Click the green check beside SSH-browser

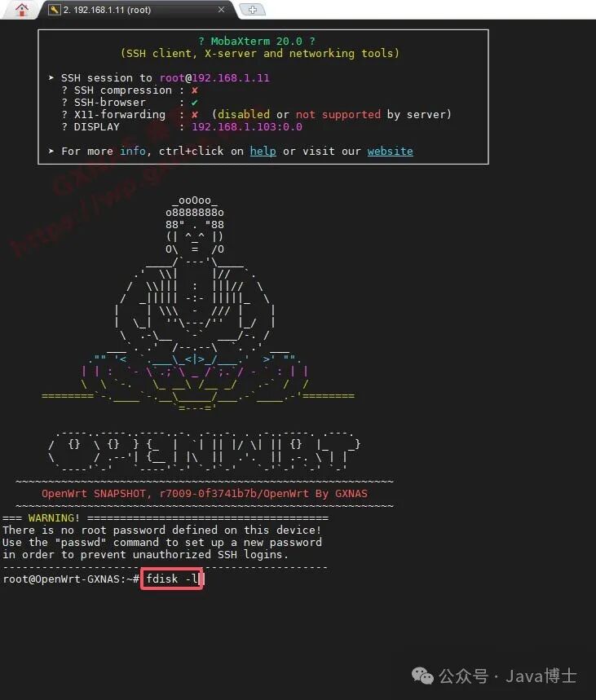(x=194, y=102)
